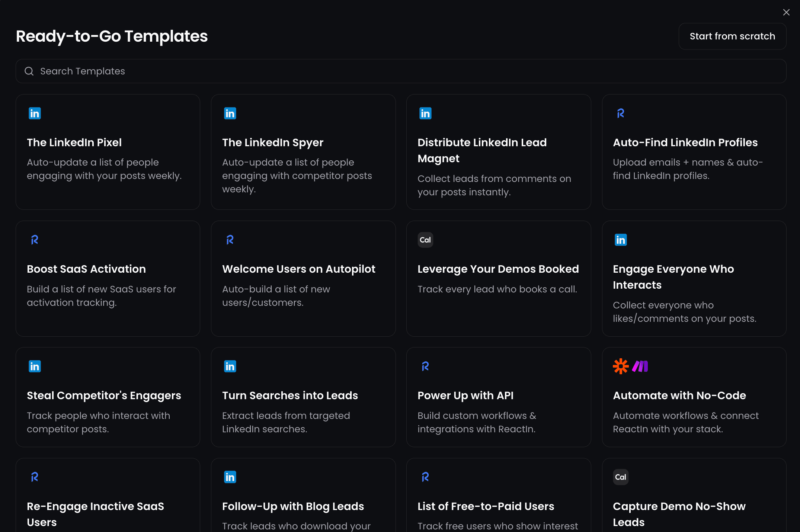Click 'Extract leads from targeted LinkedIn searches' text

pos(286,422)
